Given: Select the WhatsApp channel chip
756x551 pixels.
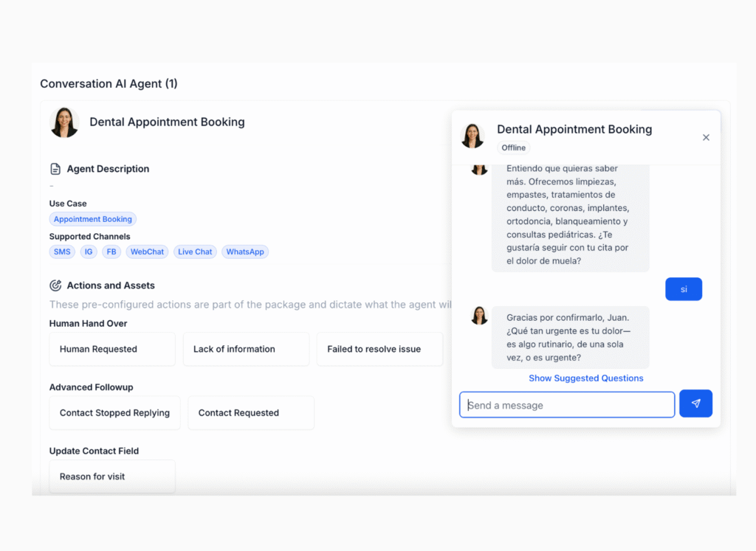Looking at the screenshot, I should tap(245, 252).
